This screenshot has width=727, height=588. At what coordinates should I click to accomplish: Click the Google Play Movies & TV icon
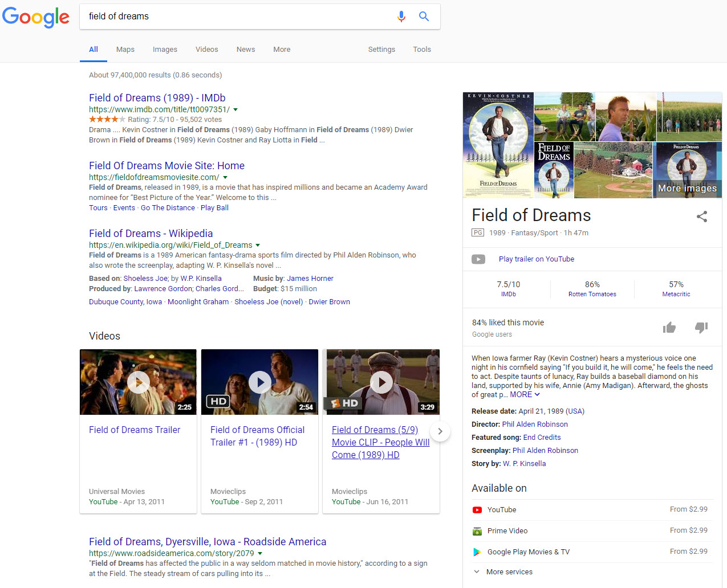[477, 552]
